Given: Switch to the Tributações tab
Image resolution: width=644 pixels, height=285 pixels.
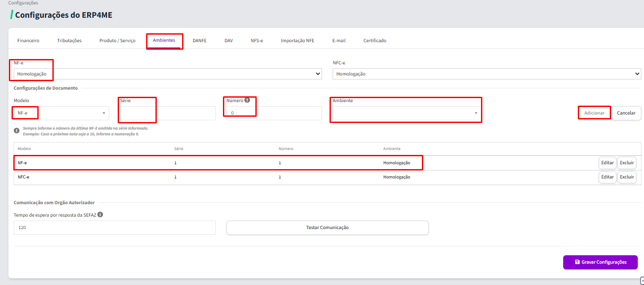Looking at the screenshot, I should [x=69, y=40].
